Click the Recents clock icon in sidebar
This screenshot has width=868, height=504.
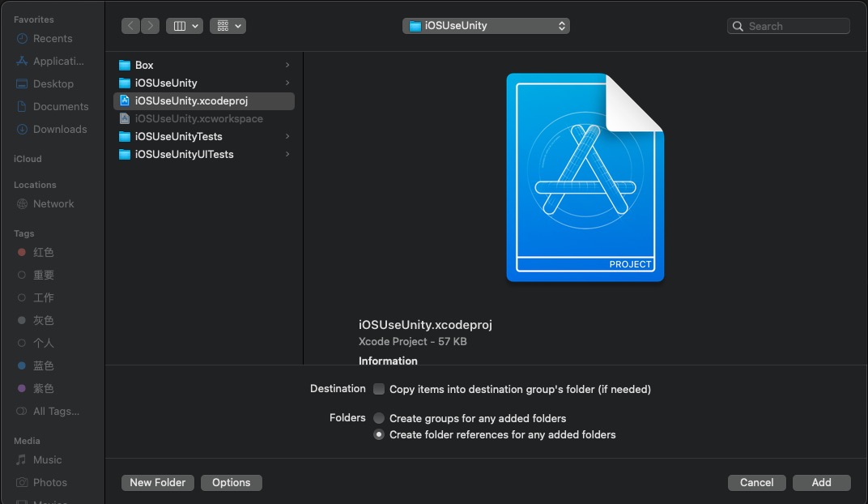point(22,38)
